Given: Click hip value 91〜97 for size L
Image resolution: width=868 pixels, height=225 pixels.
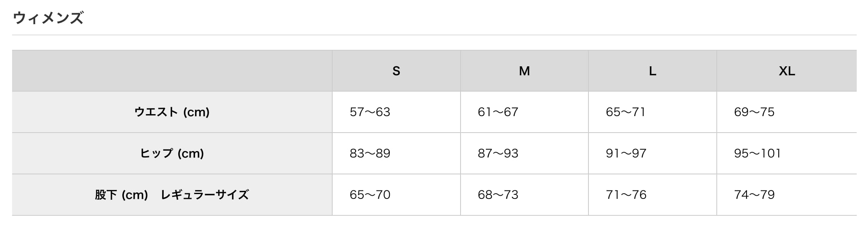Looking at the screenshot, I should 626,153.
